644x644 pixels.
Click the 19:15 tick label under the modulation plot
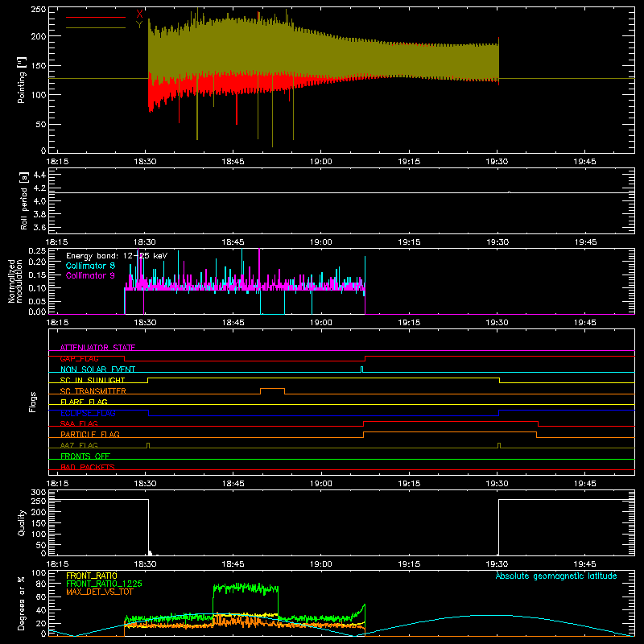[x=409, y=323]
